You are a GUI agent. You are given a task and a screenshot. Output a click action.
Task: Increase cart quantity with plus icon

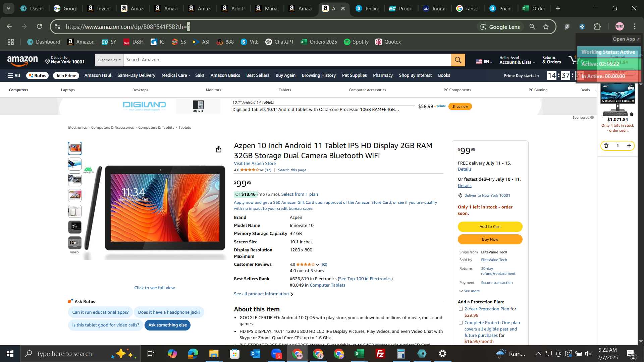[629, 145]
